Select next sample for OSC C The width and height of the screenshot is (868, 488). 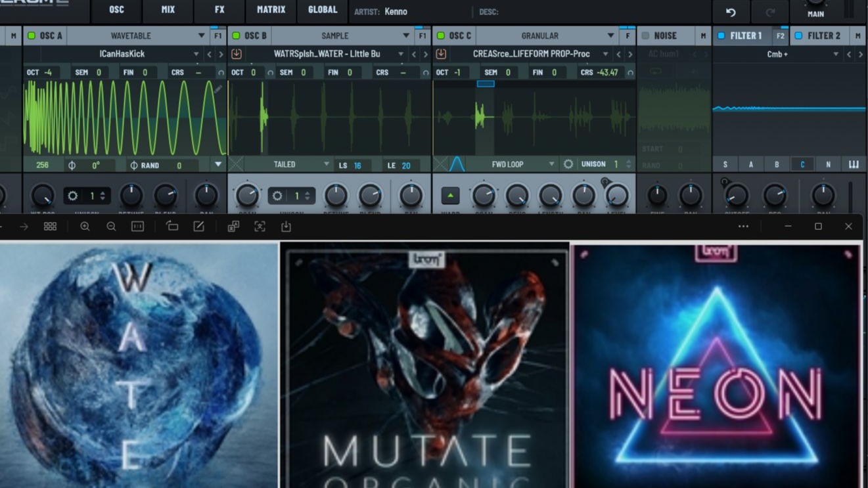point(629,54)
